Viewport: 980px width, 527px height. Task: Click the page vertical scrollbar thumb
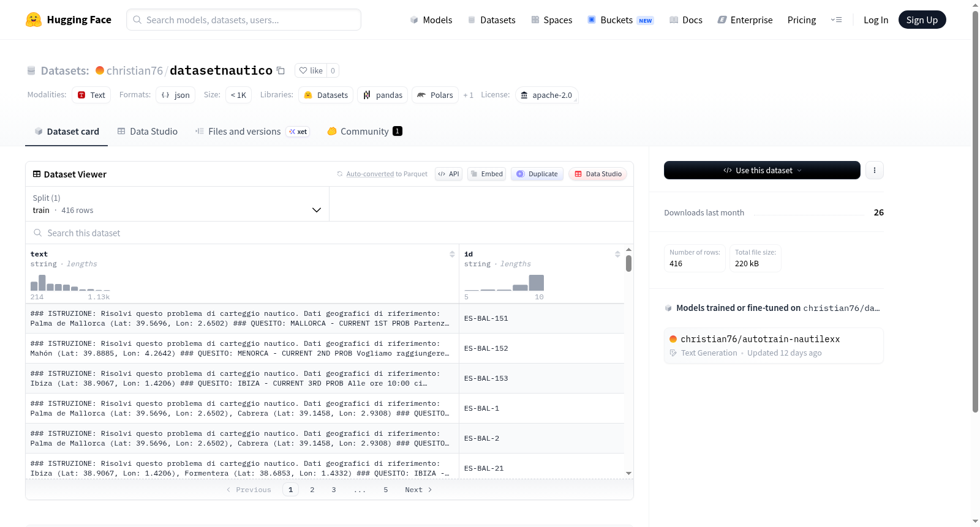point(975,211)
